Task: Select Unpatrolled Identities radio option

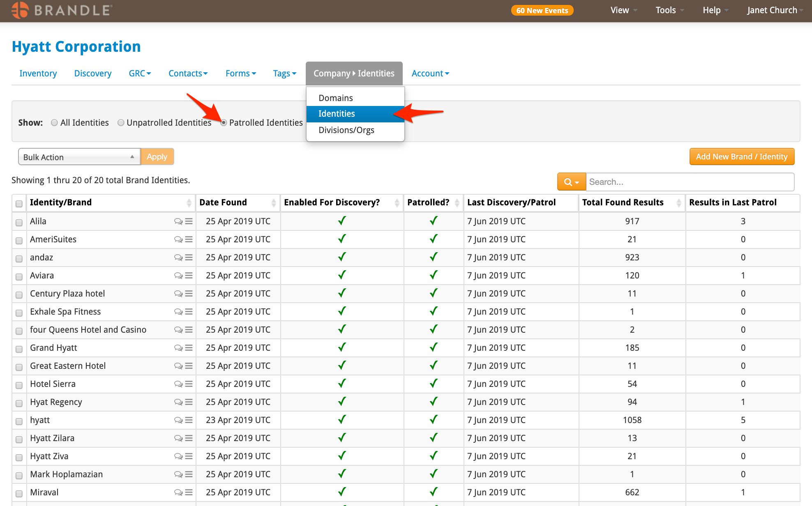Action: coord(121,123)
